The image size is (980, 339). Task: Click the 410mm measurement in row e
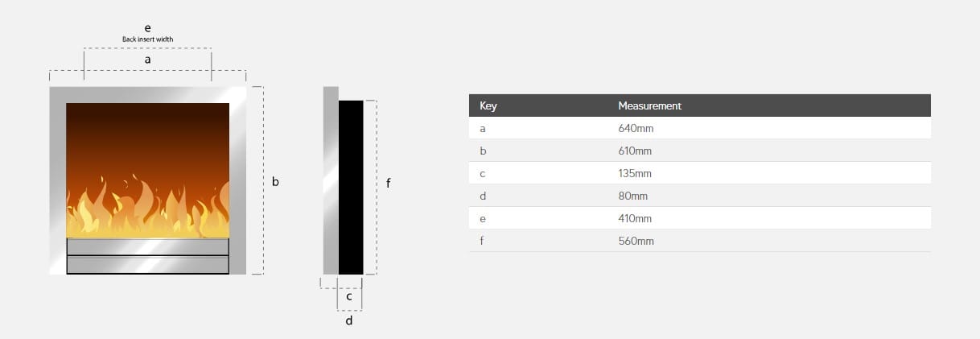(x=633, y=218)
